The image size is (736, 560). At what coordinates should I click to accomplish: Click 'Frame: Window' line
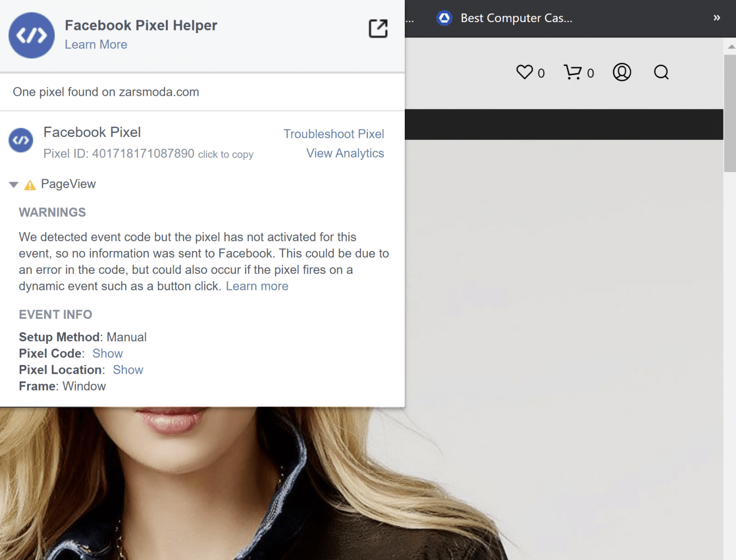click(x=62, y=386)
